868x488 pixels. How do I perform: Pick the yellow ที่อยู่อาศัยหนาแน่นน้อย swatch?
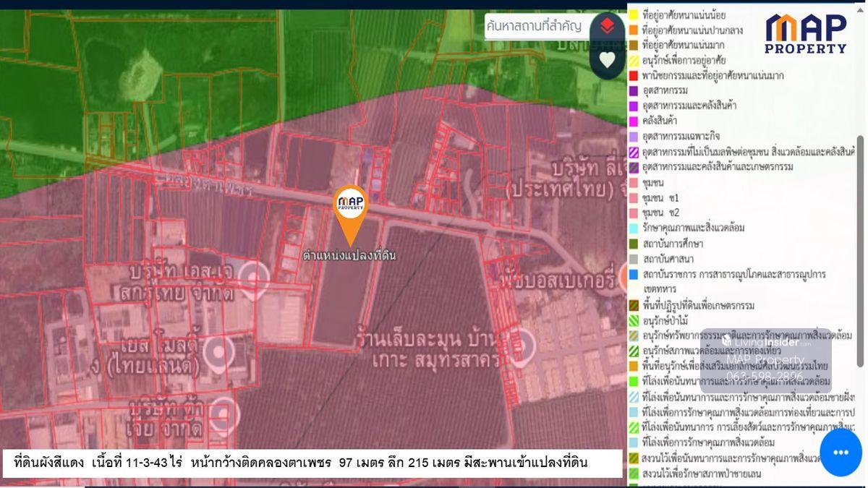pyautogui.click(x=634, y=14)
